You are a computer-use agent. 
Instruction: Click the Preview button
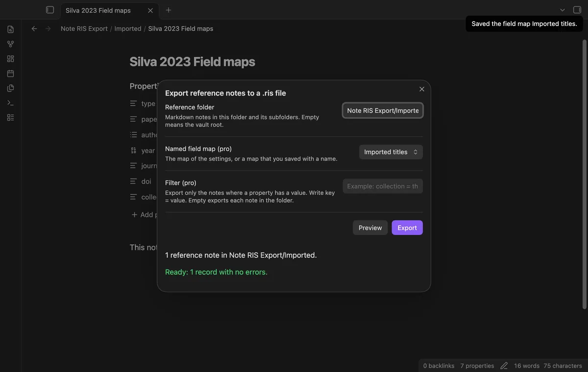tap(370, 228)
